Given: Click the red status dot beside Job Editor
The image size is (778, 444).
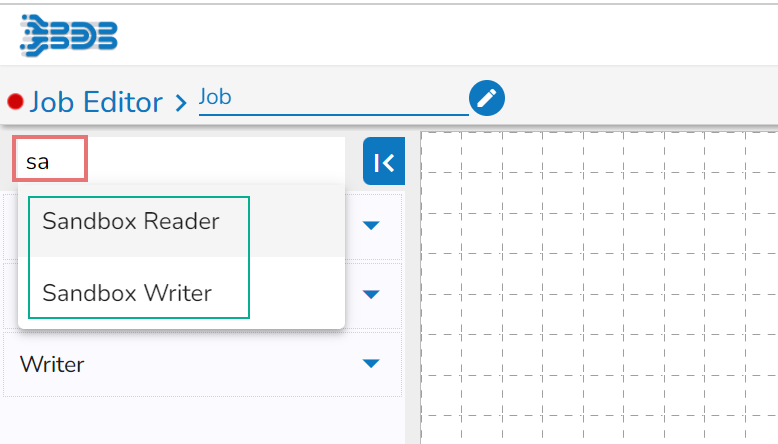Looking at the screenshot, I should [15, 101].
